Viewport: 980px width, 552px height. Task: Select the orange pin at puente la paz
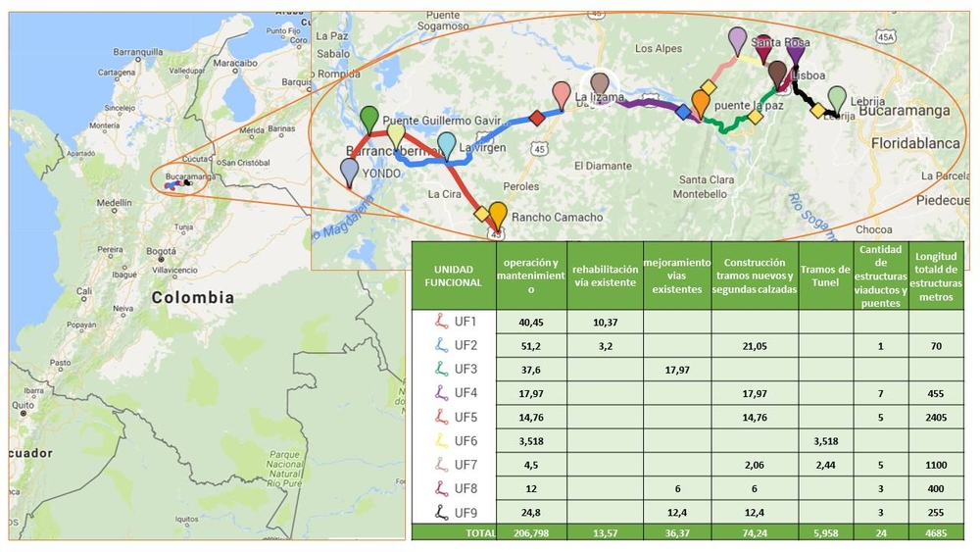coord(701,104)
